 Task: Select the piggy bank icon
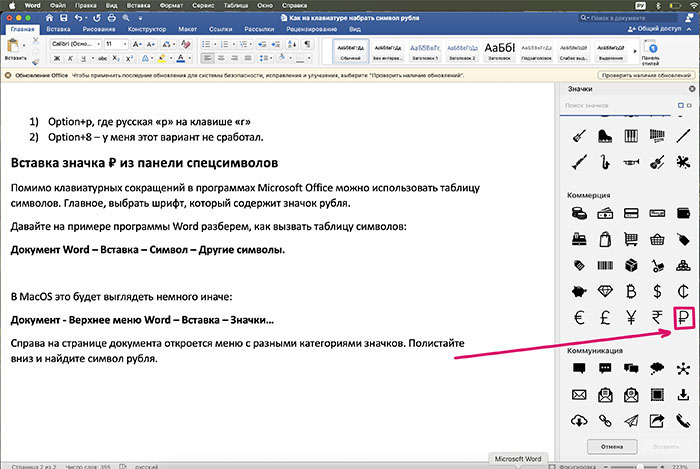click(579, 292)
